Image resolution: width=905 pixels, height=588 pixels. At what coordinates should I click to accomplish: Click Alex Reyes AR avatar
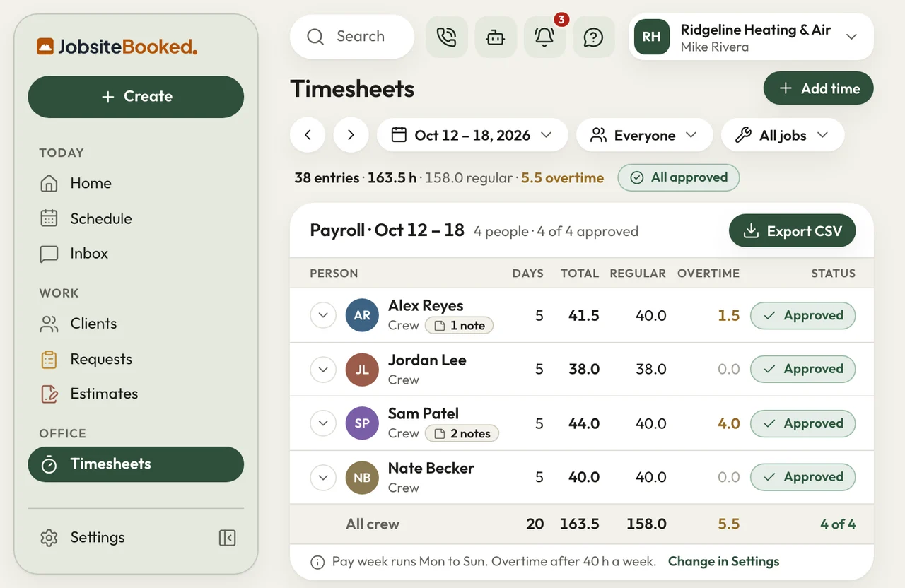pyautogui.click(x=362, y=315)
